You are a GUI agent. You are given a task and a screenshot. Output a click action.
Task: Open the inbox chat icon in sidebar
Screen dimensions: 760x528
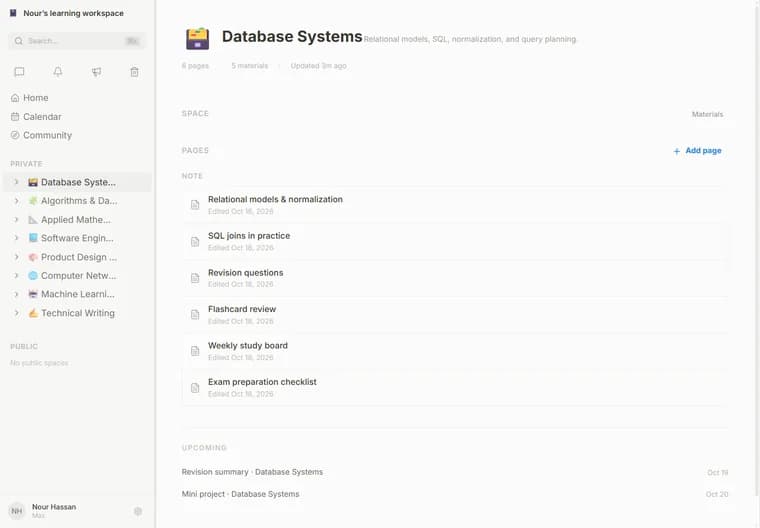[x=19, y=72]
